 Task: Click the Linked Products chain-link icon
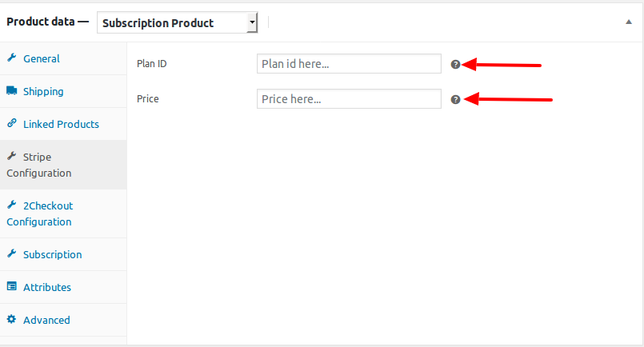point(12,123)
